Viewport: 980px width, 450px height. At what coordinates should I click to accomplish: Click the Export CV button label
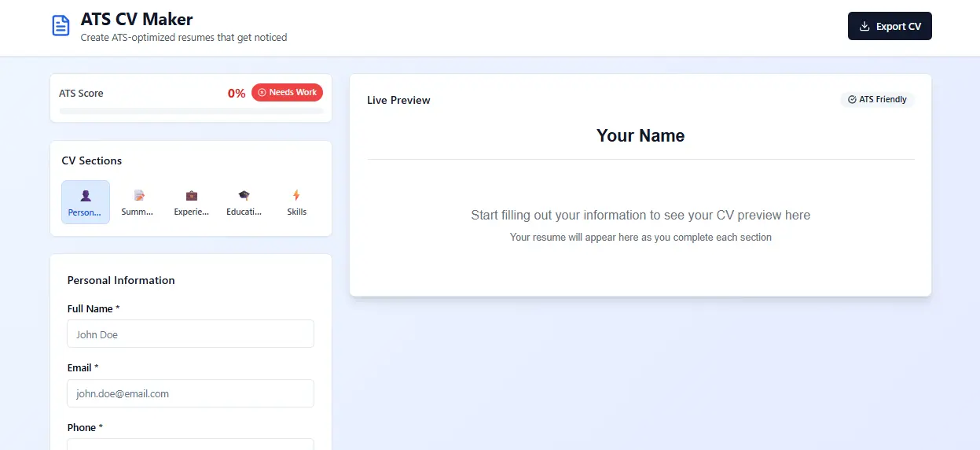(x=898, y=26)
